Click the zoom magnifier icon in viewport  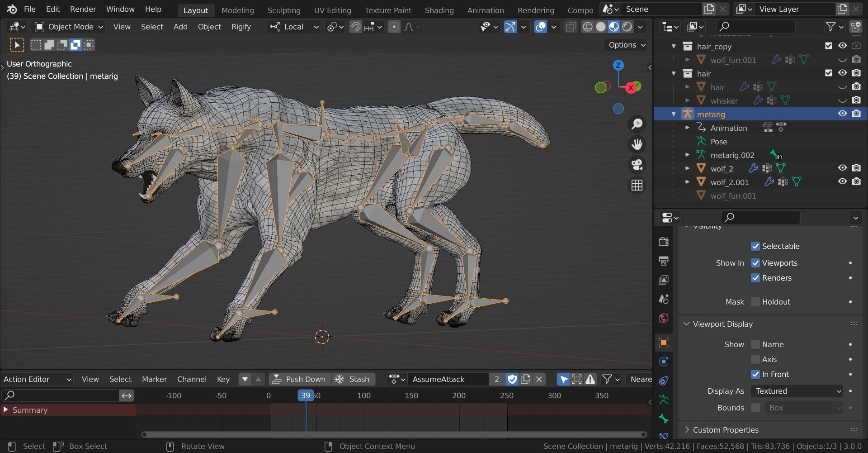(637, 124)
